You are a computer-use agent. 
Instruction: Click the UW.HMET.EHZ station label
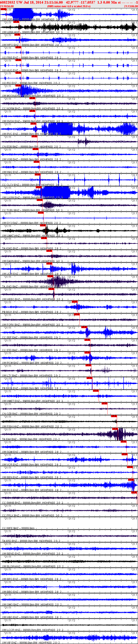(32, 401)
